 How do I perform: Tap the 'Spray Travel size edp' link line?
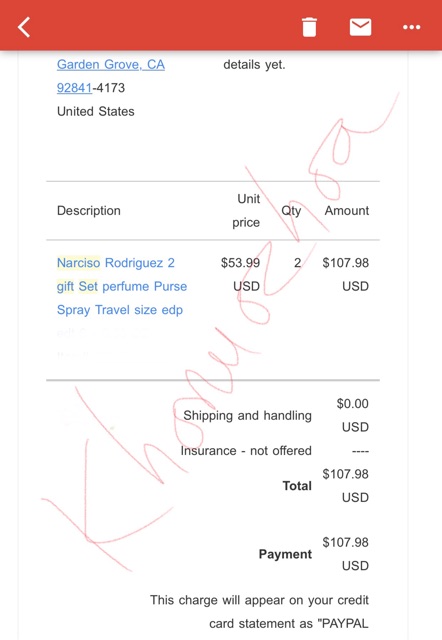tap(120, 310)
